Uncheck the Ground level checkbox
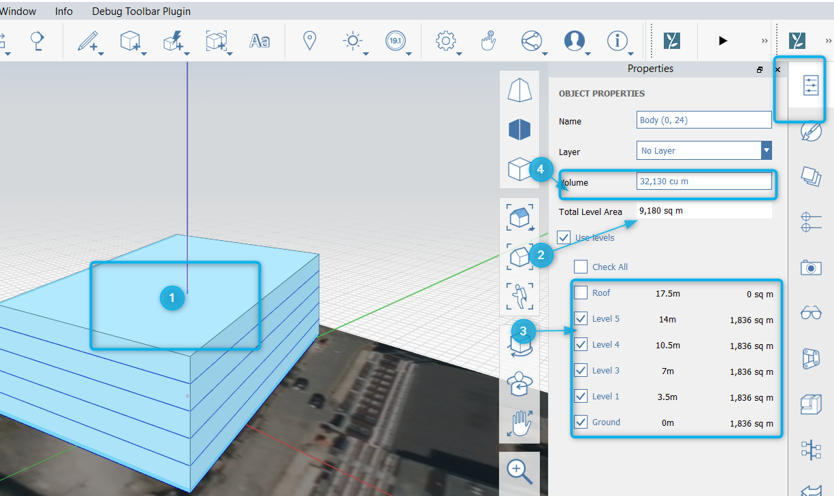The height and width of the screenshot is (496, 834). (581, 422)
